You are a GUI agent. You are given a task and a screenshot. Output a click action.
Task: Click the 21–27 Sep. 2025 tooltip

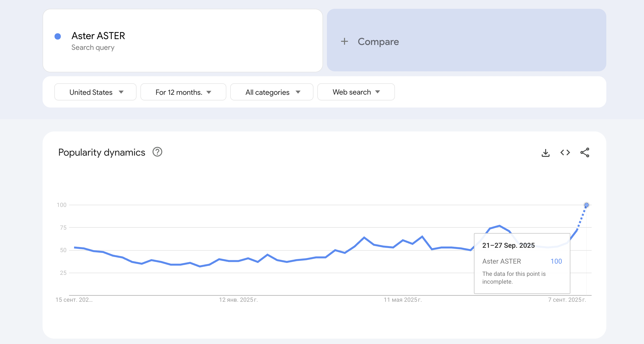522,263
